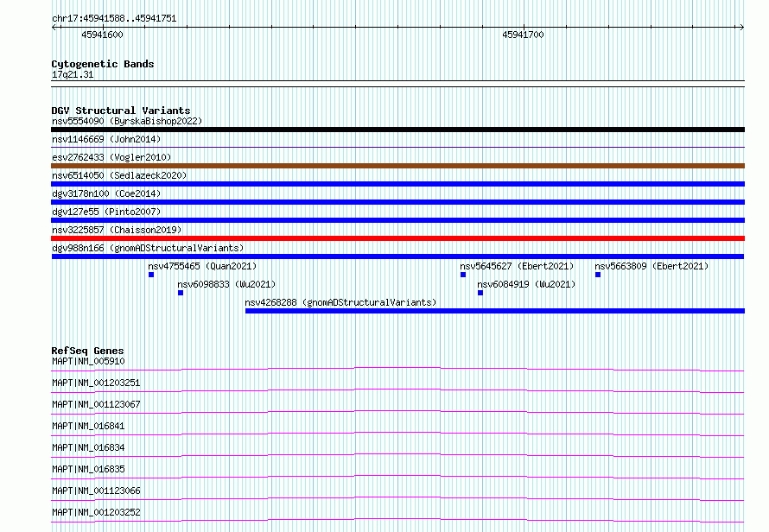This screenshot has height=532, width=769.
Task: Open the MAPT|NM_001123066 transcript label
Action: (96, 491)
